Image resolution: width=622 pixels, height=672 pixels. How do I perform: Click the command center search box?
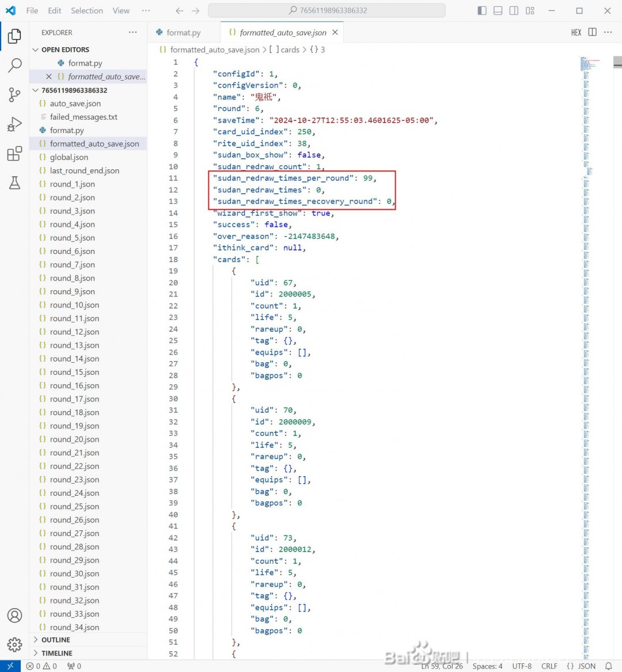pyautogui.click(x=327, y=10)
